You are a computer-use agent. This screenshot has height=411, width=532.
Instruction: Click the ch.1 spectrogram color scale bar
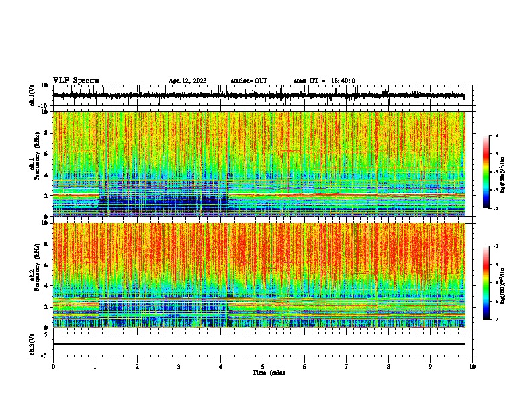486,172
